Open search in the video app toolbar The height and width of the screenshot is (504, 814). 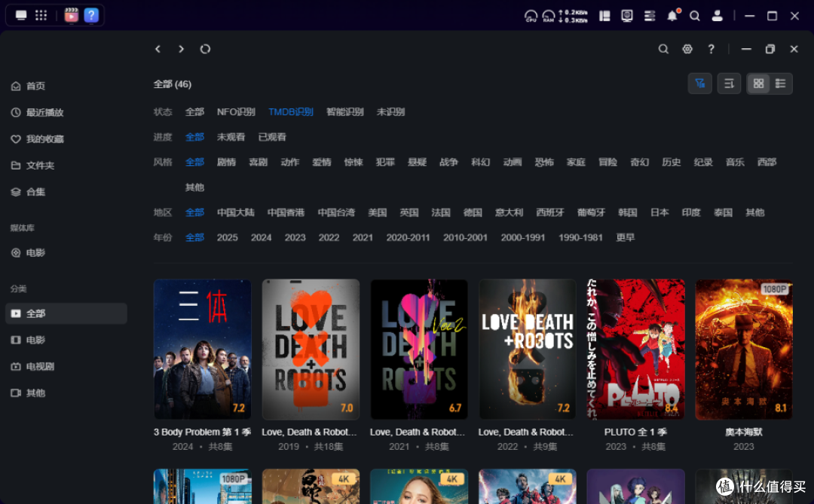(x=663, y=49)
